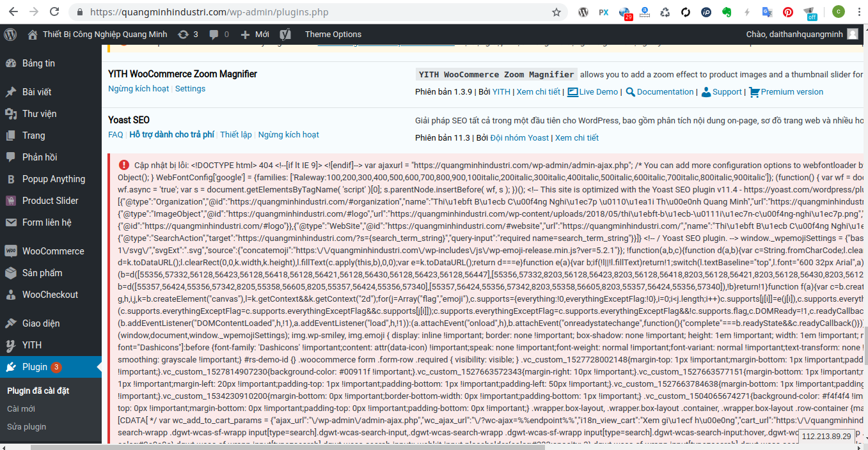This screenshot has height=450, width=868.
Task: Open Theme Options in admin bar
Action: (333, 35)
